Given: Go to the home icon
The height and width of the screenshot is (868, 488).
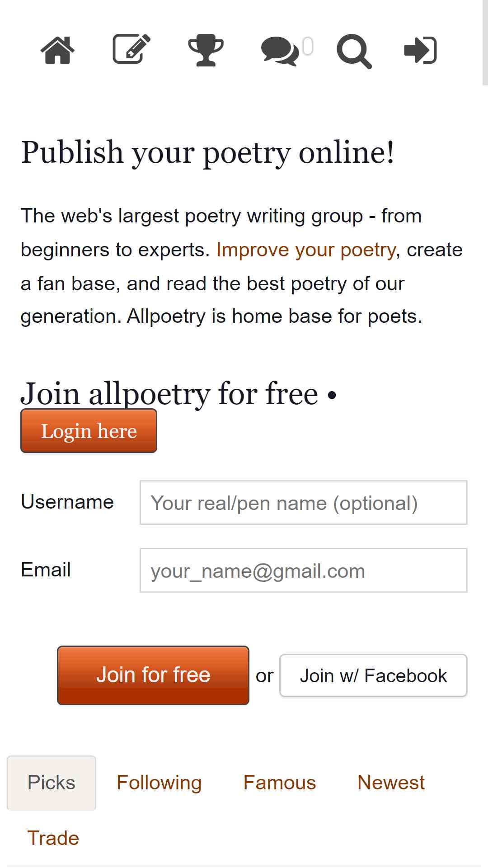Looking at the screenshot, I should [x=57, y=50].
